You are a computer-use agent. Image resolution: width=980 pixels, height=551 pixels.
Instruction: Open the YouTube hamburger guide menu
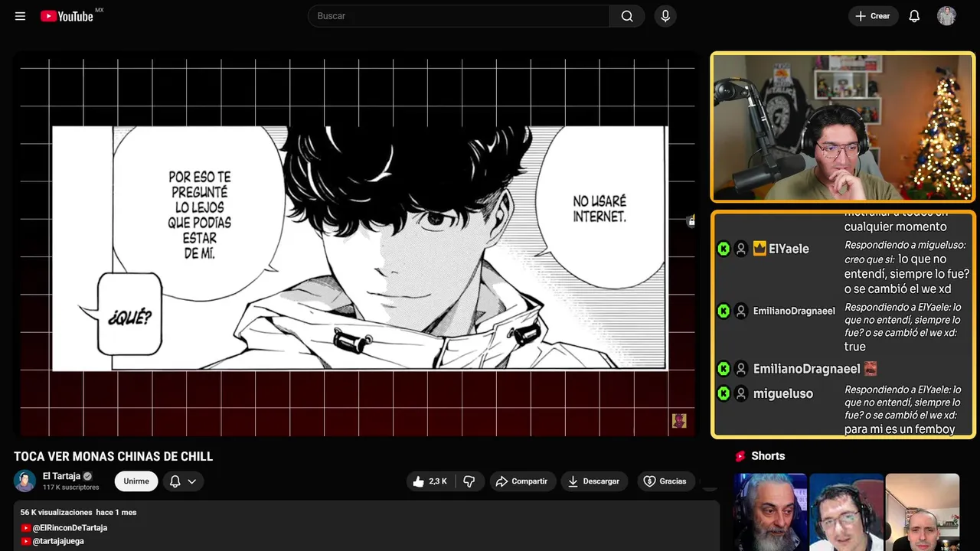[x=20, y=16]
